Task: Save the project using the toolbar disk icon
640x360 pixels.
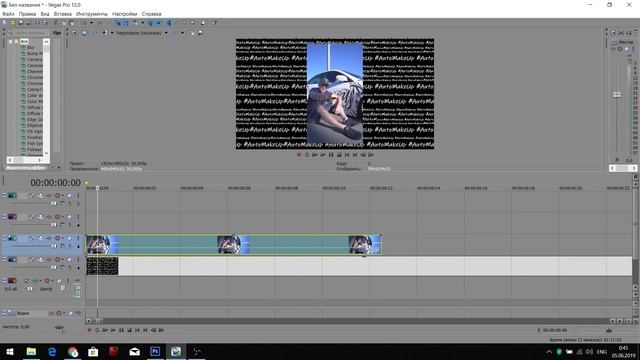Action: click(x=20, y=23)
